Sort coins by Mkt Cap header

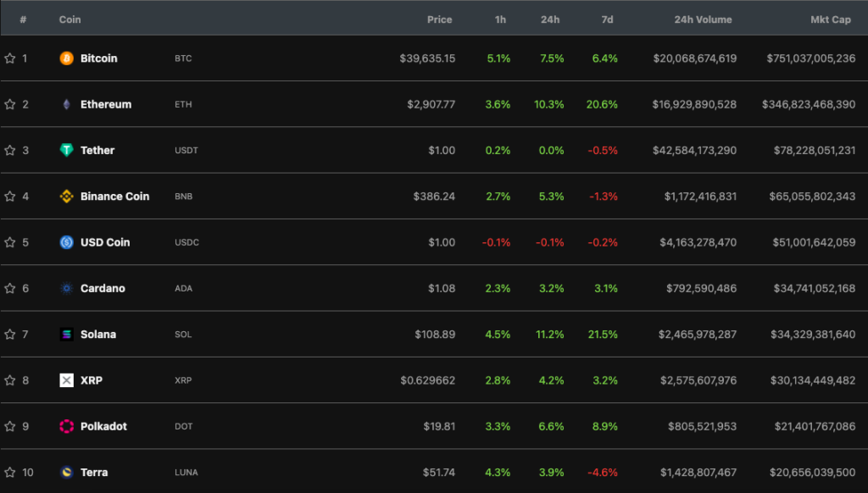[x=830, y=19]
